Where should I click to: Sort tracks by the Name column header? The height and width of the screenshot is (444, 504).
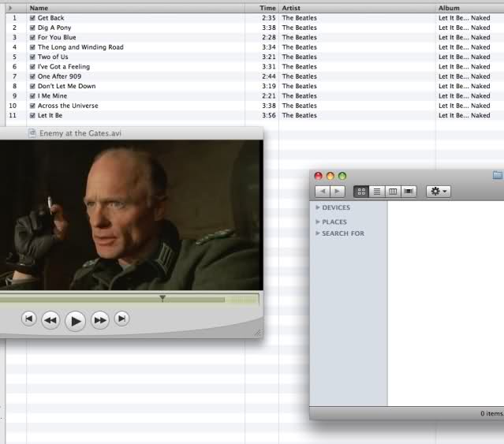[136, 8]
